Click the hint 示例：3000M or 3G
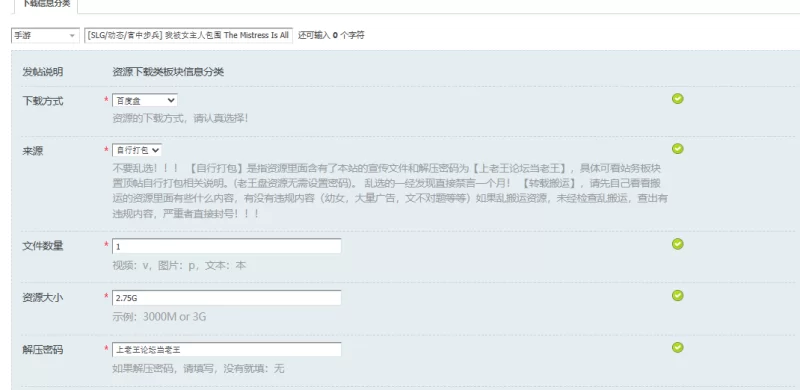This screenshot has width=800, height=390. click(x=159, y=317)
